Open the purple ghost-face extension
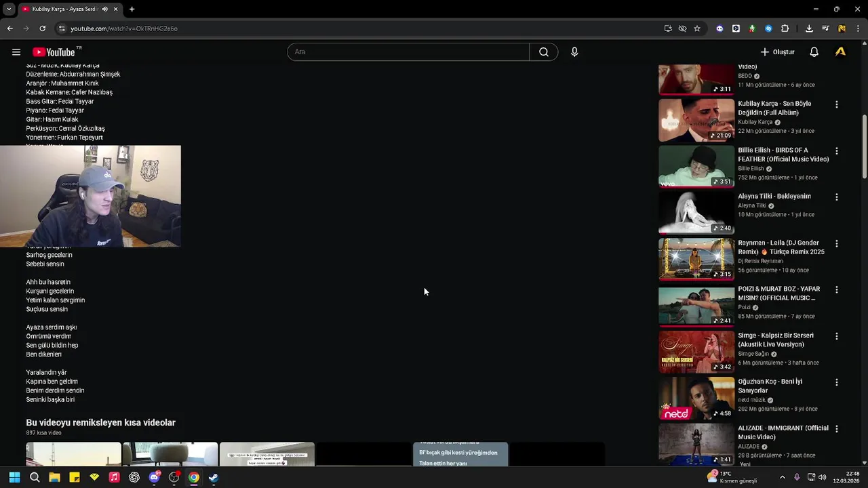 click(x=719, y=28)
